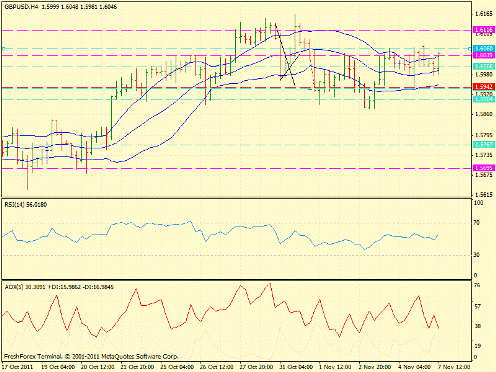Click the 4 Nov 04:00 time label
496x372 pixels.
coord(415,367)
